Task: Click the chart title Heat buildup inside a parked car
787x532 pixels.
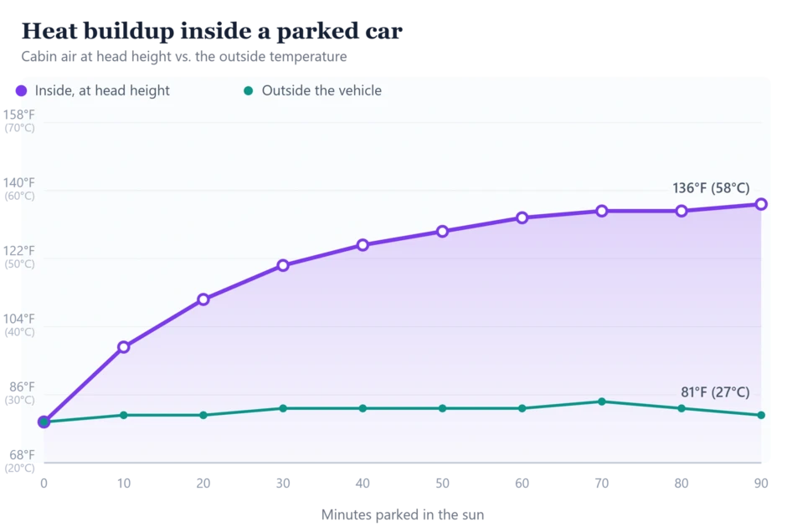Action: [x=212, y=31]
